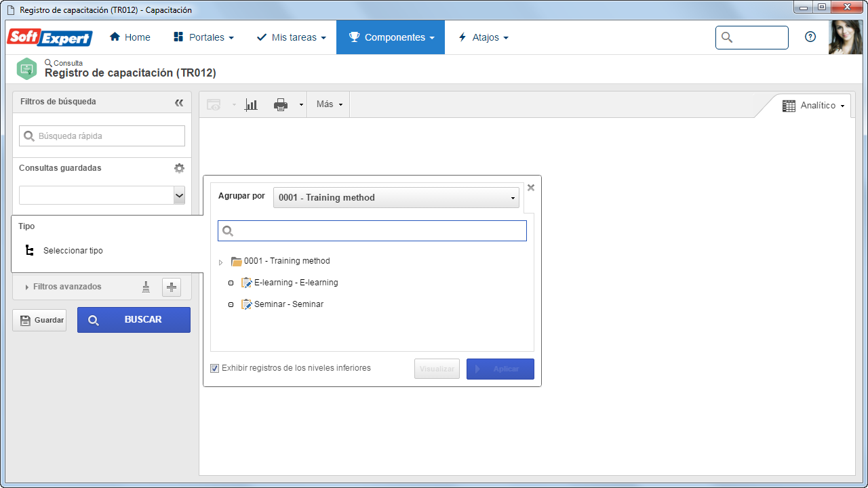The image size is (868, 488).
Task: Open the user profile picture
Action: point(846,37)
